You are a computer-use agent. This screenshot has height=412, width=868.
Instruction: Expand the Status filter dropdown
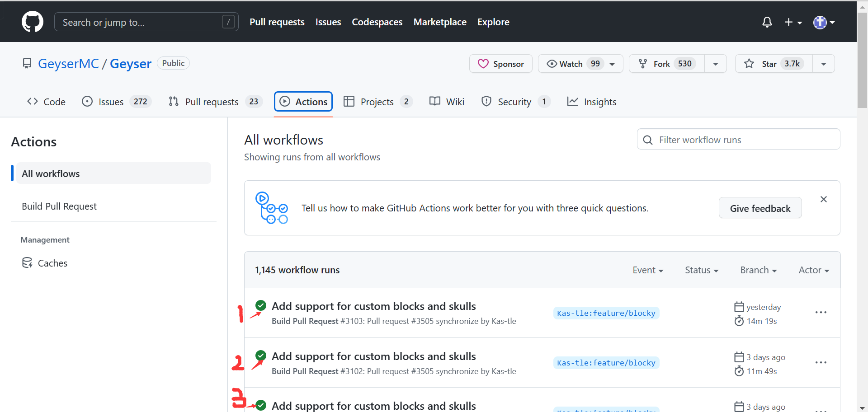(x=702, y=270)
